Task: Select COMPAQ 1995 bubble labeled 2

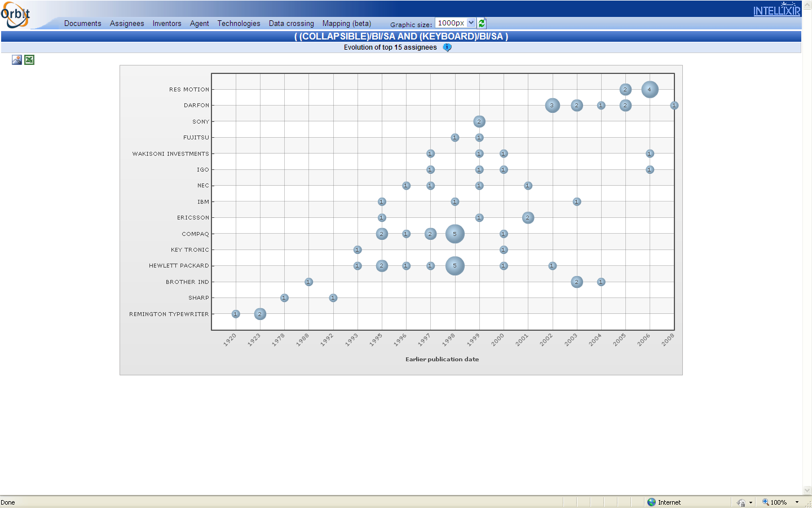Action: [x=382, y=234]
